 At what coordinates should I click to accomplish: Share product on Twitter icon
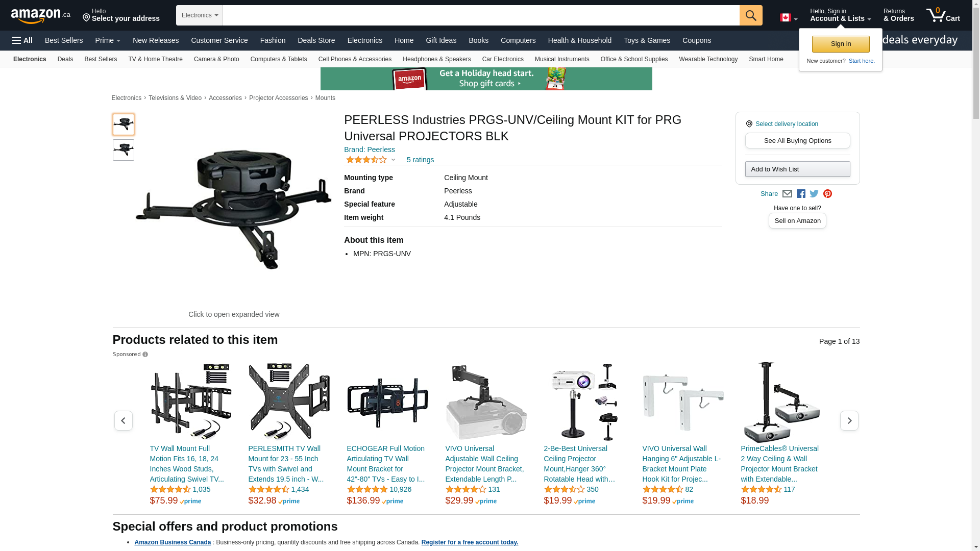click(814, 194)
